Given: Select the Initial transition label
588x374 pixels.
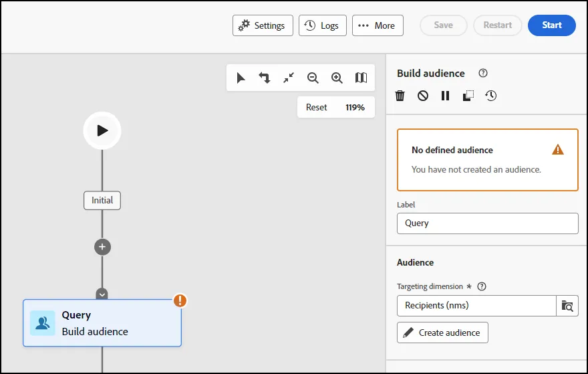Looking at the screenshot, I should pos(102,200).
